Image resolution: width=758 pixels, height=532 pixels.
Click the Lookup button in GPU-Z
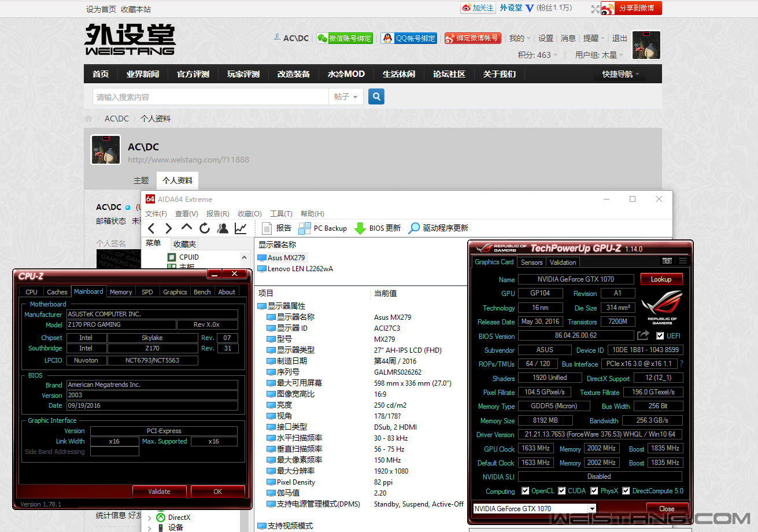pyautogui.click(x=661, y=279)
